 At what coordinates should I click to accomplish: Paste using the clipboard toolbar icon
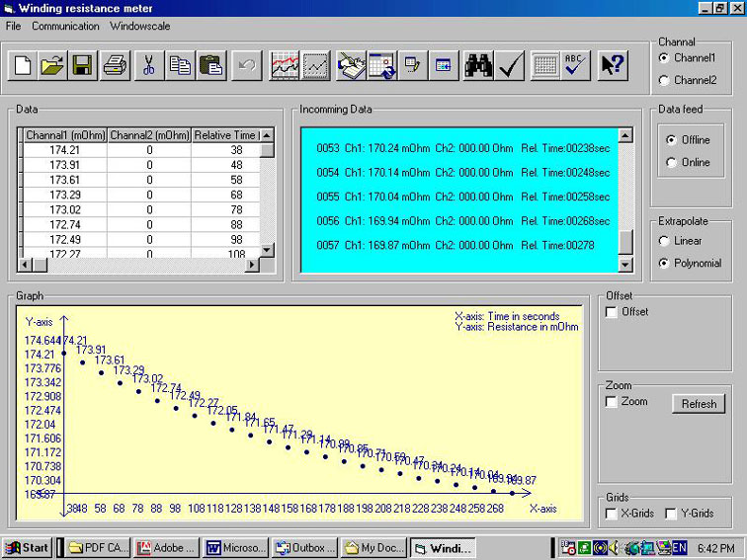tap(210, 65)
